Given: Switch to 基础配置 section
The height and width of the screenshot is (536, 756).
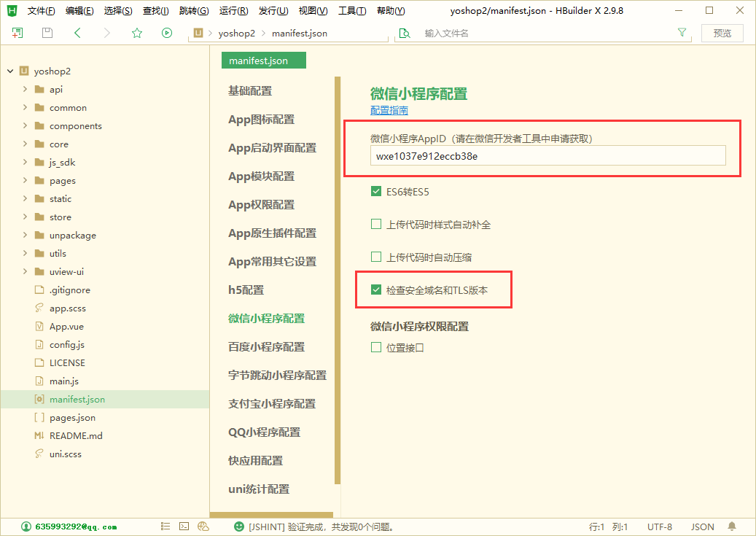Looking at the screenshot, I should (250, 90).
